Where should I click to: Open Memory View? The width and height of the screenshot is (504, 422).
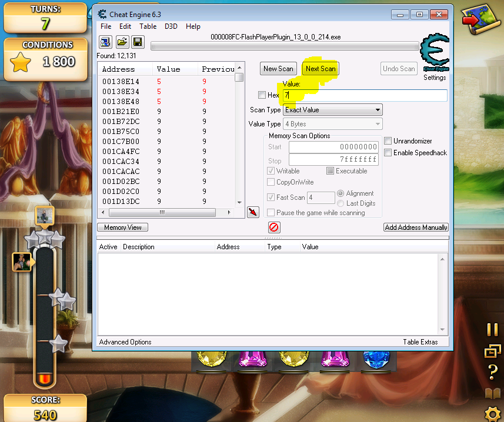coord(122,227)
